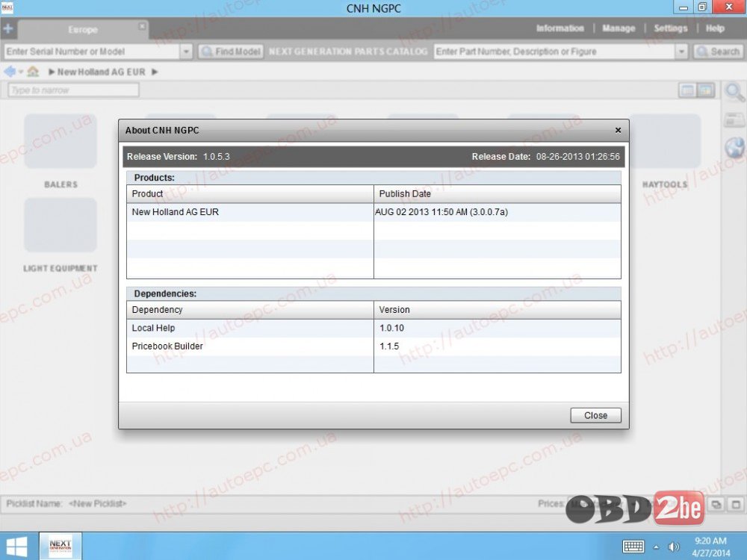Add a new tab with the plus icon

tap(8, 29)
